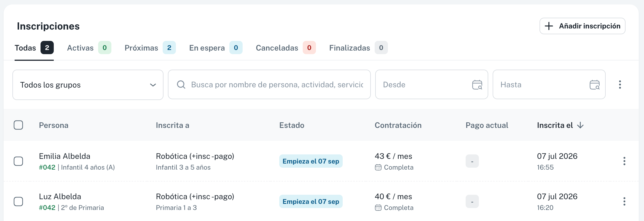Open Luz Albelda row actions menu

624,201
